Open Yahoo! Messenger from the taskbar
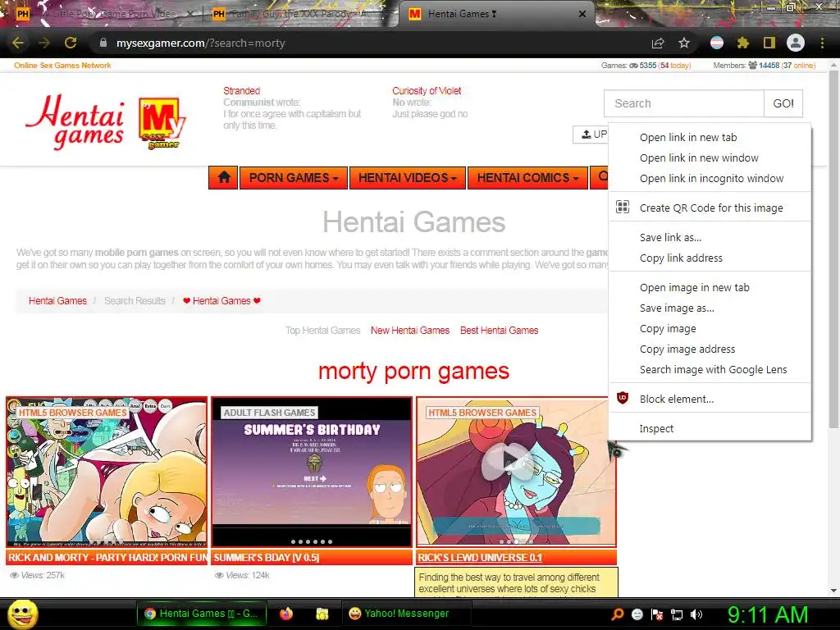Screen dimensions: 840x630 [x=407, y=614]
